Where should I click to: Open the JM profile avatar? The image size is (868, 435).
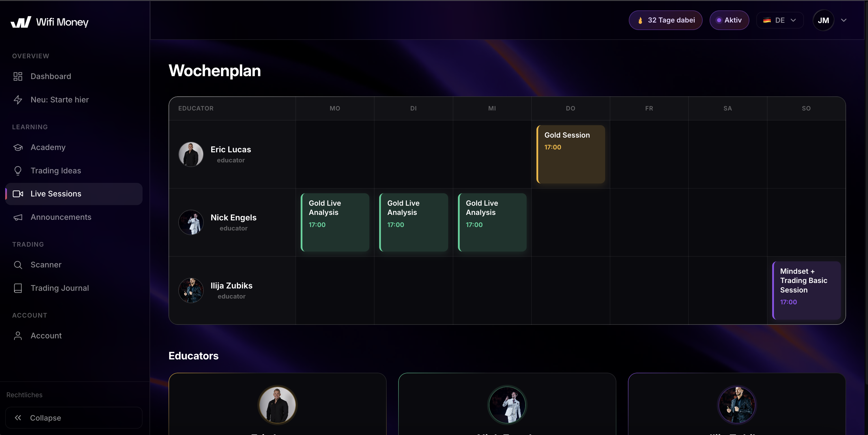[x=823, y=20]
